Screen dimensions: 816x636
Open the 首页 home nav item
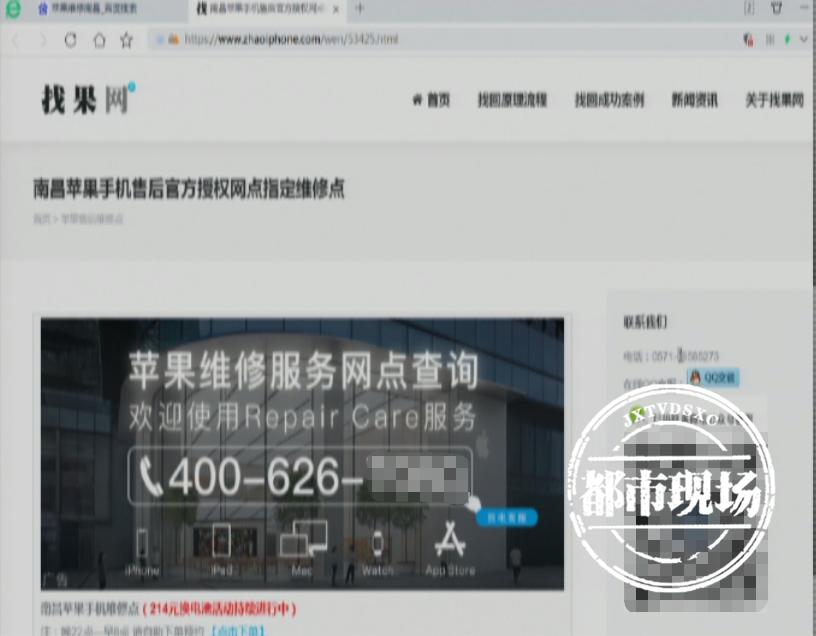pos(431,99)
